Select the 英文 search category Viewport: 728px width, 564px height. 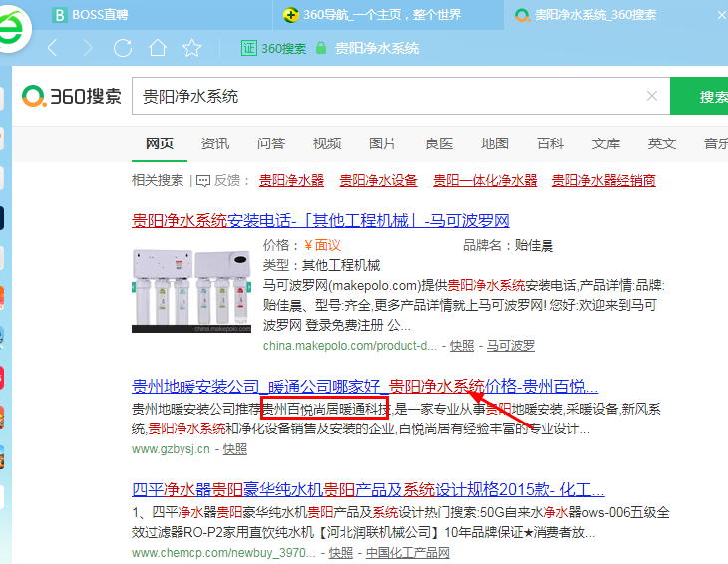coord(662,143)
